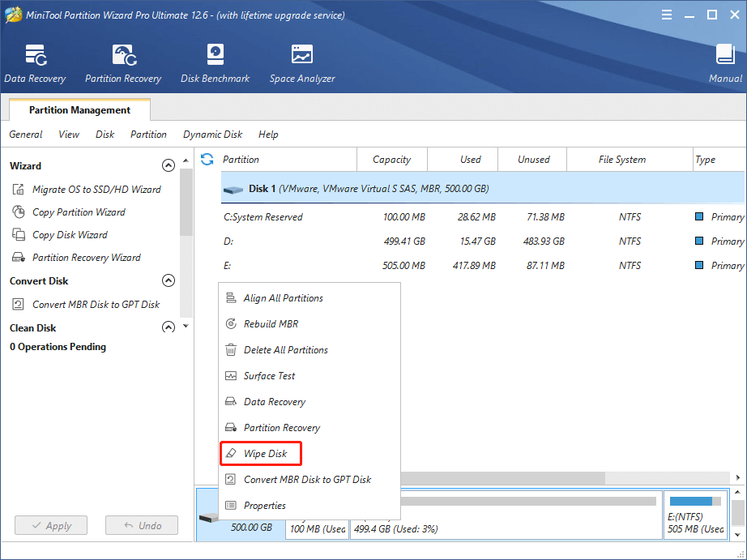The height and width of the screenshot is (560, 747).
Task: Select the C:System Reserved partition row
Action: [x=483, y=217]
